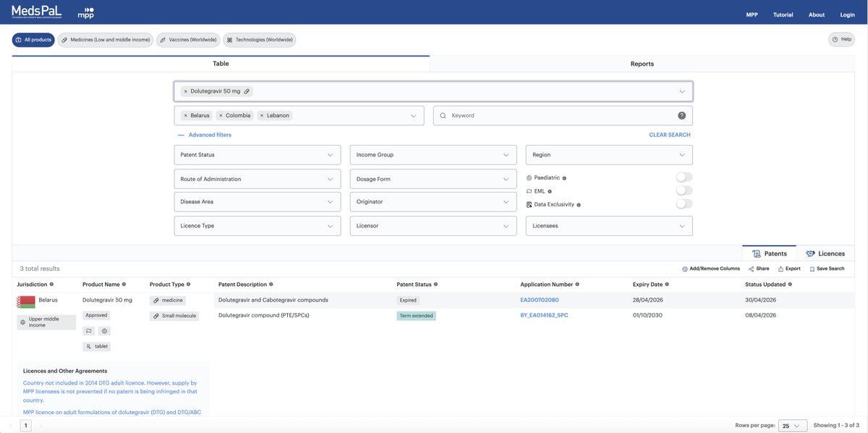Open the Region dropdown
Image resolution: width=868 pixels, height=433 pixels.
(609, 155)
